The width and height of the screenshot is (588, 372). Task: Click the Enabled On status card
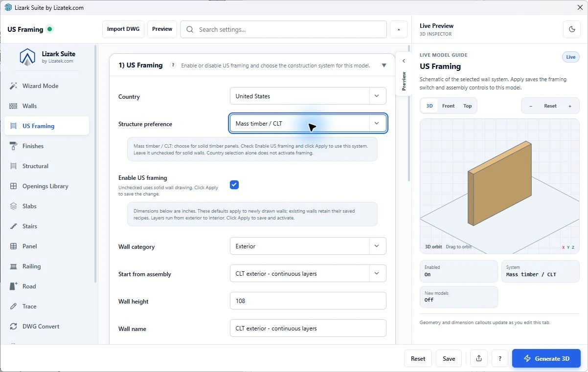pyautogui.click(x=458, y=271)
